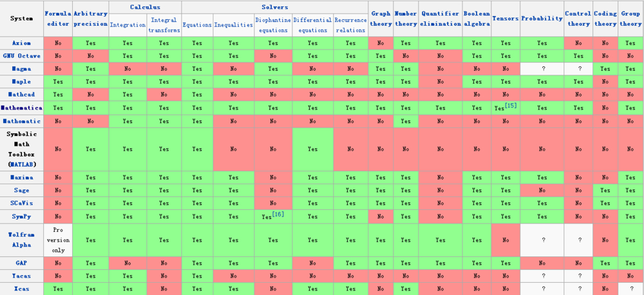The image size is (644, 295).
Task: Open the Xcas system link
Action: click(x=21, y=289)
